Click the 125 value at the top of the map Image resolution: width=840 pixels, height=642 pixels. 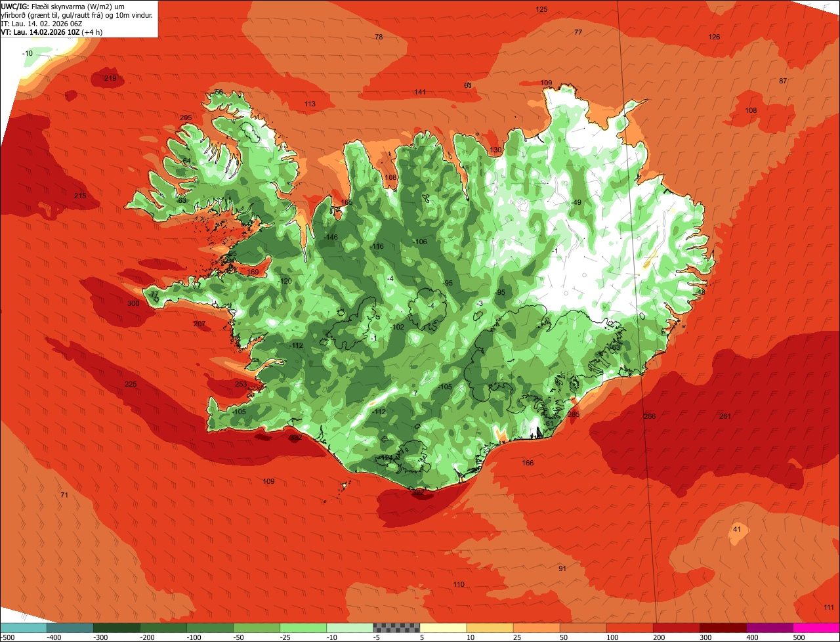[541, 10]
